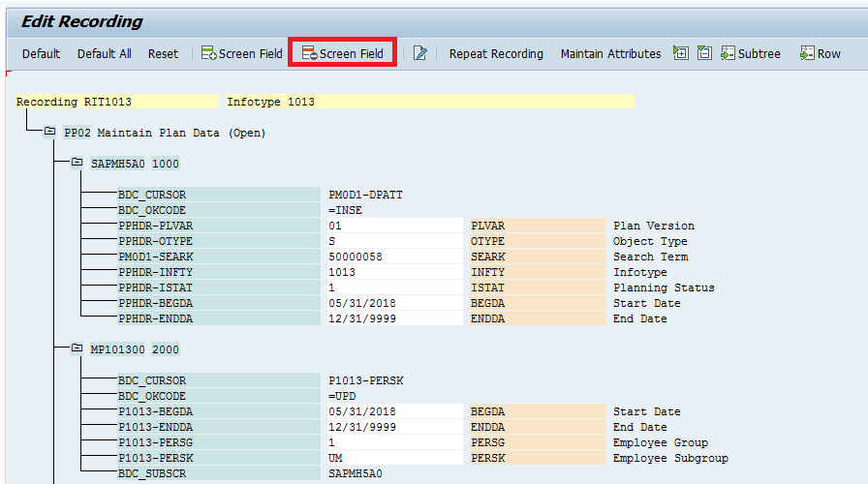868x484 pixels.
Task: Open Maintain Attributes
Action: [610, 53]
